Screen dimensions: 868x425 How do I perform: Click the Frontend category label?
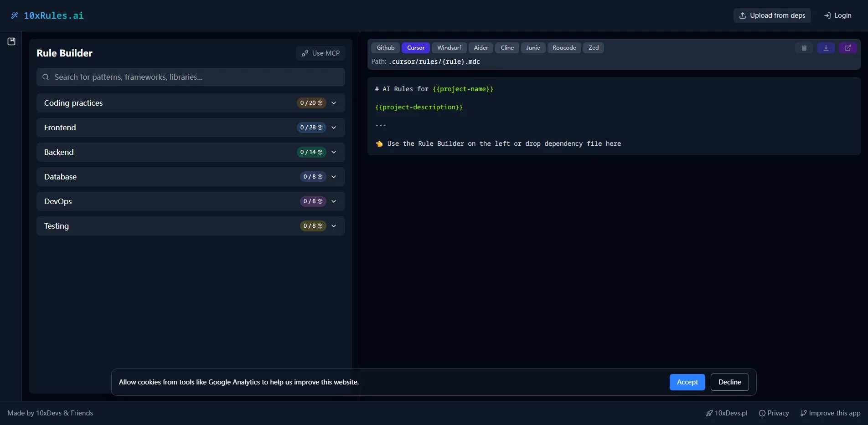[x=60, y=128]
